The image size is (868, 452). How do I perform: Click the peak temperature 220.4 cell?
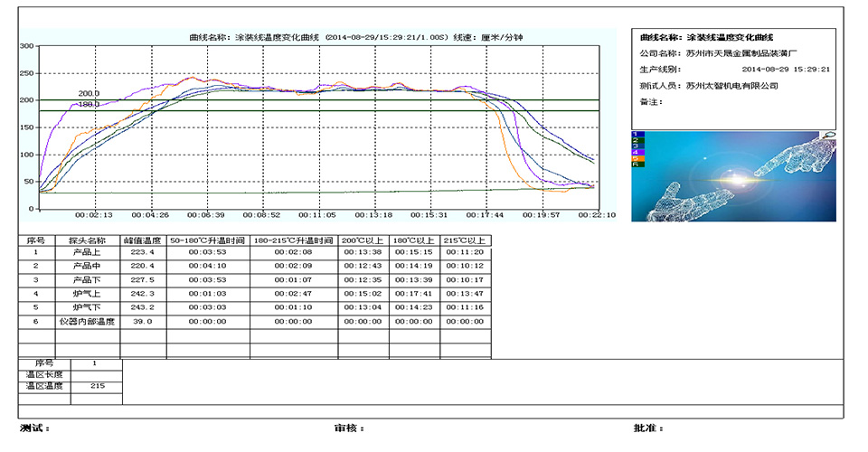[142, 266]
